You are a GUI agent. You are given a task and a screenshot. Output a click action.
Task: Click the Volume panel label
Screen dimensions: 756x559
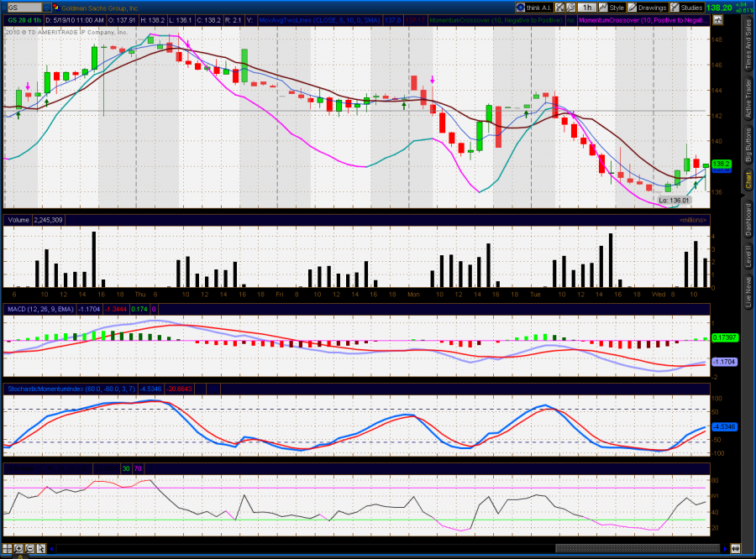click(x=18, y=220)
